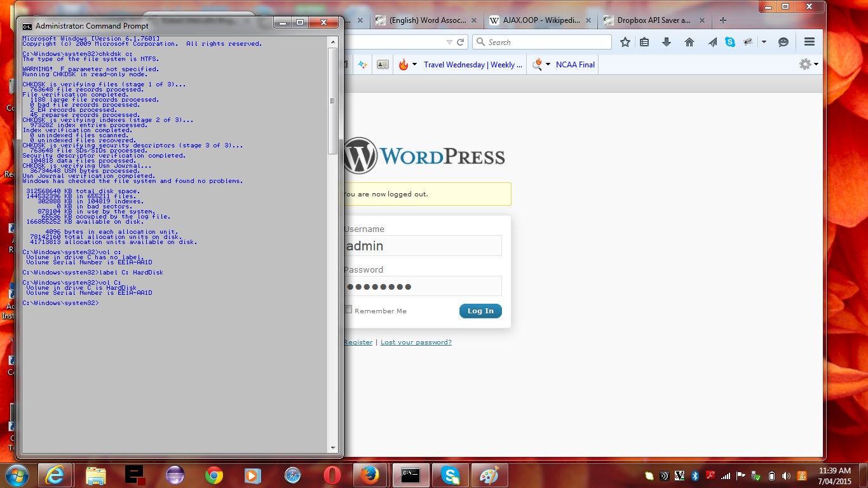
Task: Bookmark this page with the star icon
Action: (625, 42)
